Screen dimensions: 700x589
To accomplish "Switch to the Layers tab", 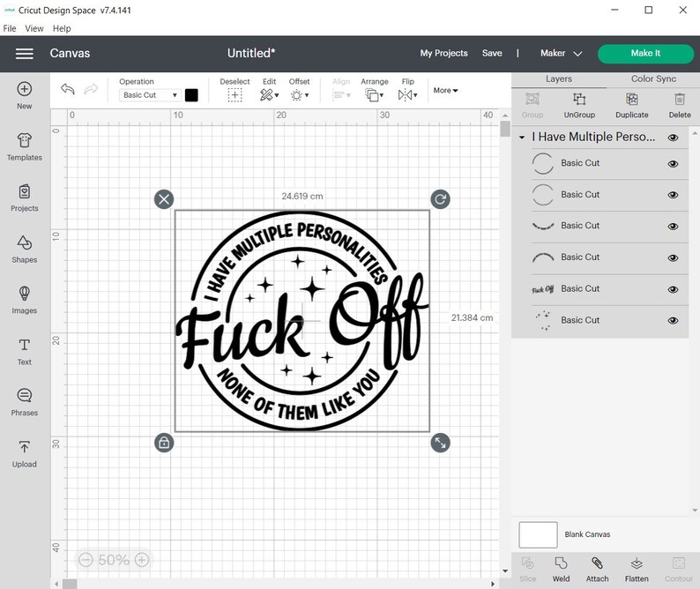I will click(x=558, y=79).
